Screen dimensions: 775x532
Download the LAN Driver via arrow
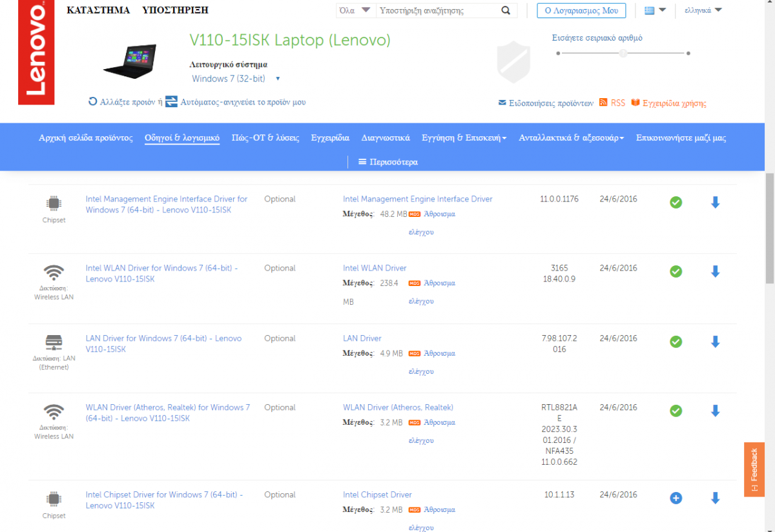point(715,342)
